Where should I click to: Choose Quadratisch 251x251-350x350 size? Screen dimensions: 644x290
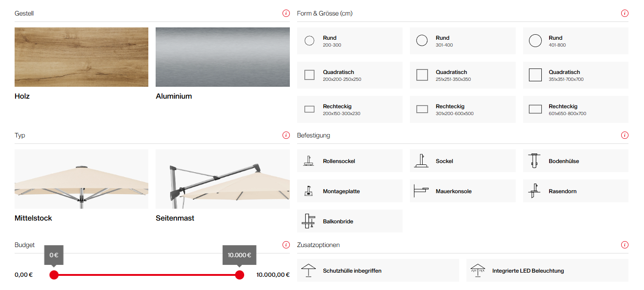tap(462, 75)
